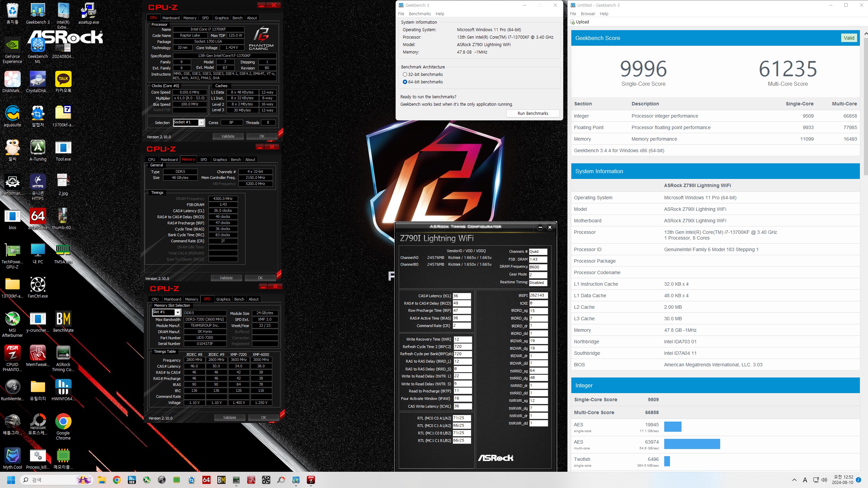The width and height of the screenshot is (868, 488).
Task: Click the tREFI value field
Action: pyautogui.click(x=538, y=296)
